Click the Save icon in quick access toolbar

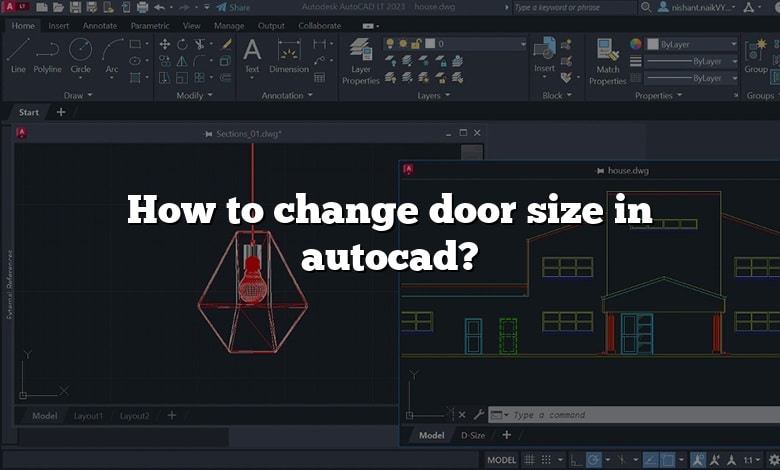coord(75,7)
